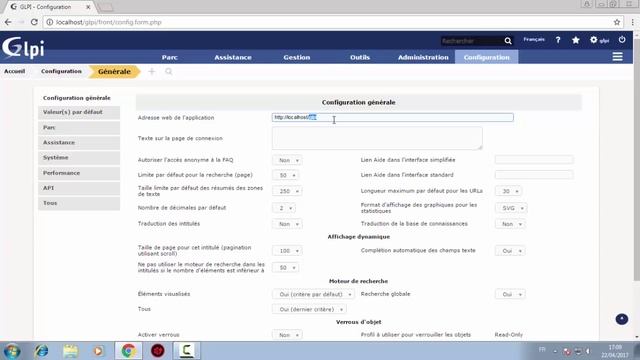Select the Parc side tab

click(x=79, y=128)
